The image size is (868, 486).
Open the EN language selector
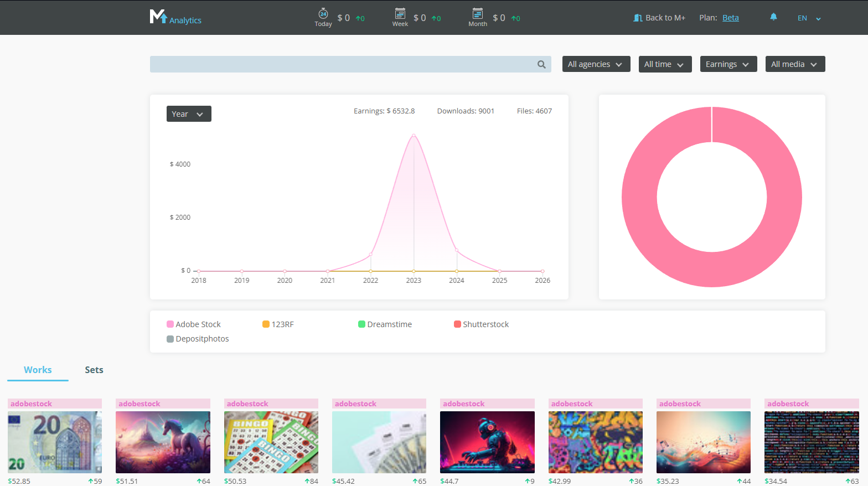[809, 18]
